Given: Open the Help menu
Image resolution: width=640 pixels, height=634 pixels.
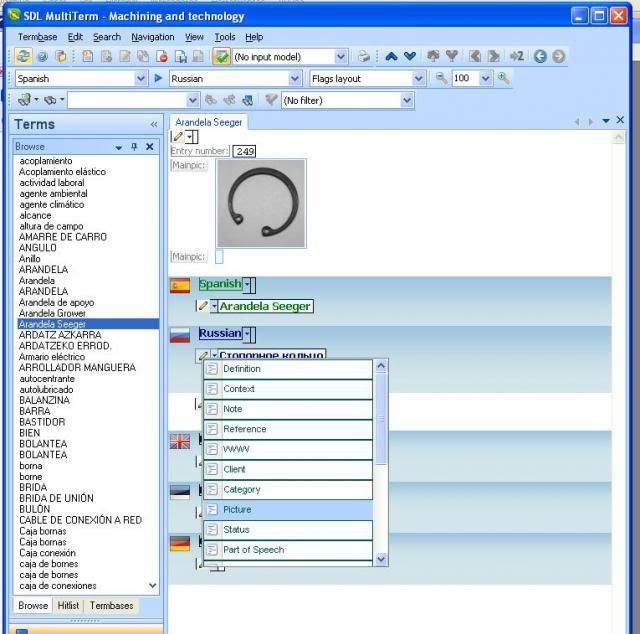Looking at the screenshot, I should tap(254, 37).
